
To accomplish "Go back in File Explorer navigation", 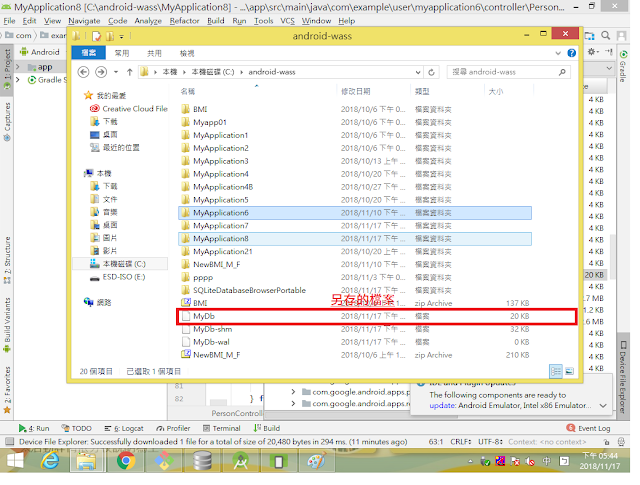I will click(83, 72).
